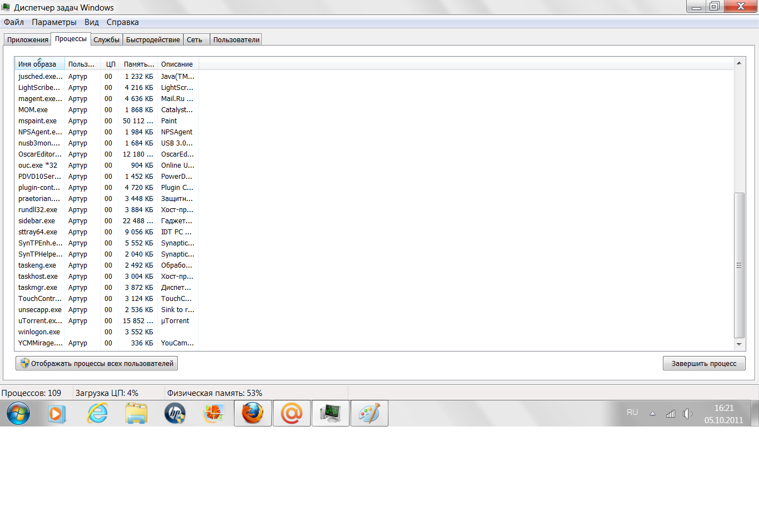This screenshot has width=759, height=532.
Task: Click the process list scroll down arrow
Action: pyautogui.click(x=739, y=344)
